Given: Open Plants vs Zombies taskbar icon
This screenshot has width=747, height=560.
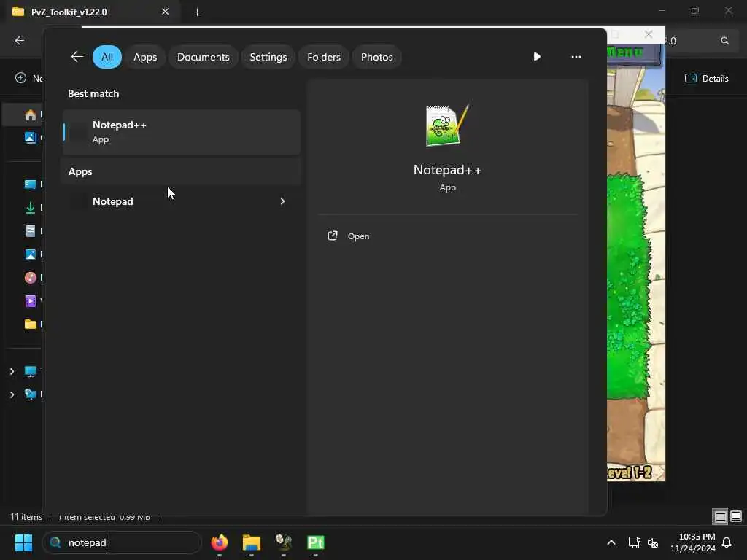Looking at the screenshot, I should point(284,542).
